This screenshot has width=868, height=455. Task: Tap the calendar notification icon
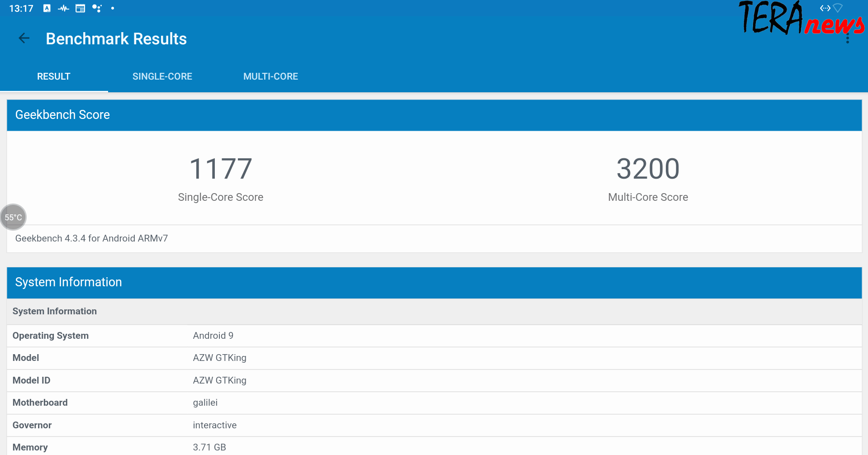[80, 8]
